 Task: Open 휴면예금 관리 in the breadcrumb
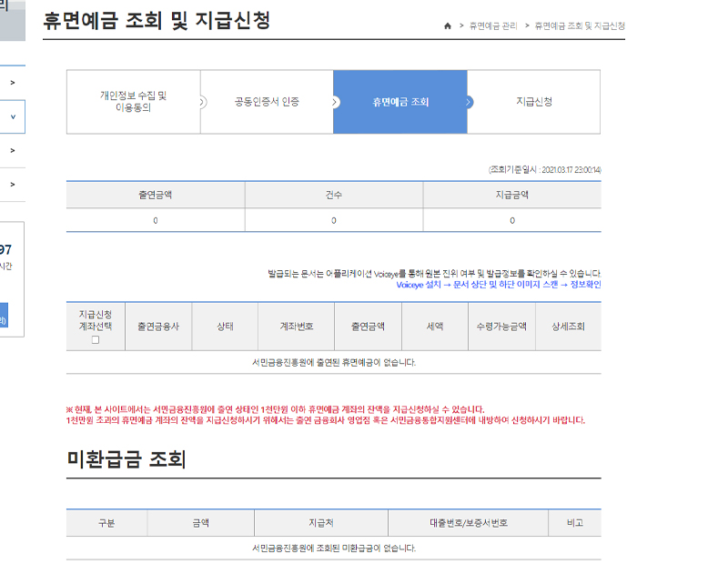point(496,27)
